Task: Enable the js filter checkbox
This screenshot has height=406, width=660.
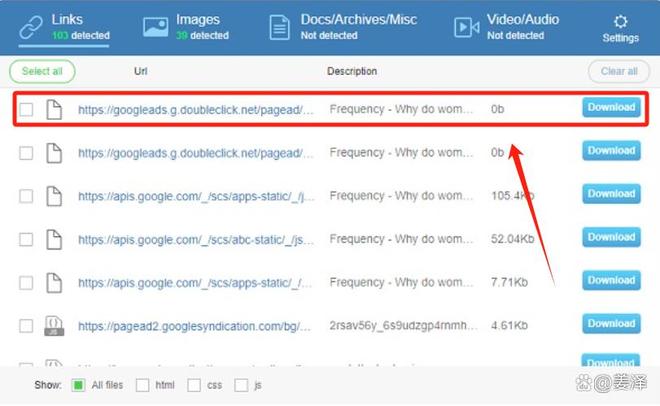Action: (x=241, y=385)
